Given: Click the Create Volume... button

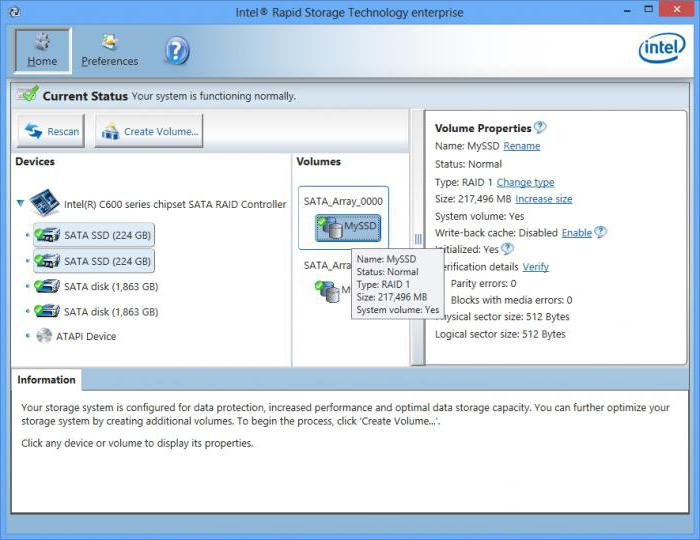Looking at the screenshot, I should coord(151,131).
